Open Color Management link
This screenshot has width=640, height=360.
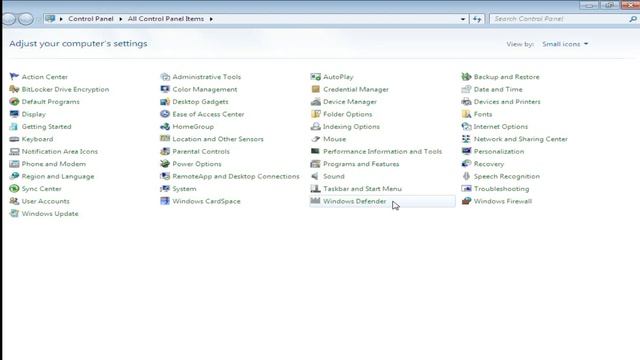[205, 89]
